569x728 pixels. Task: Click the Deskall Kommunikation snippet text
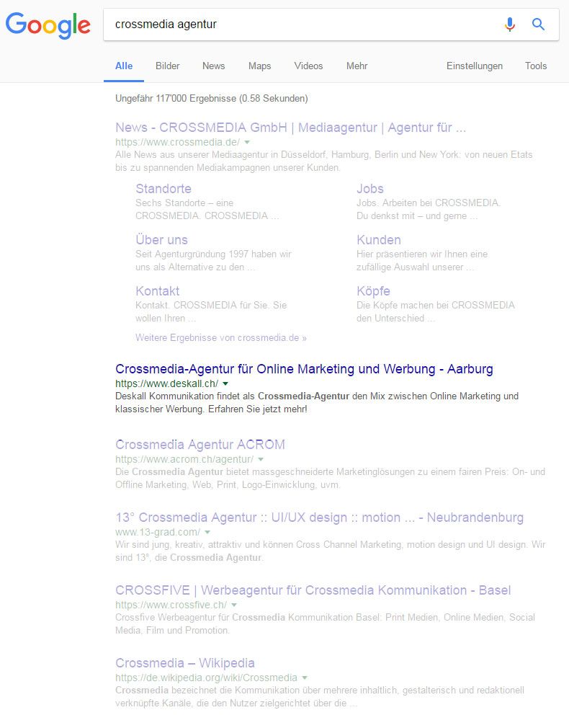tap(317, 402)
